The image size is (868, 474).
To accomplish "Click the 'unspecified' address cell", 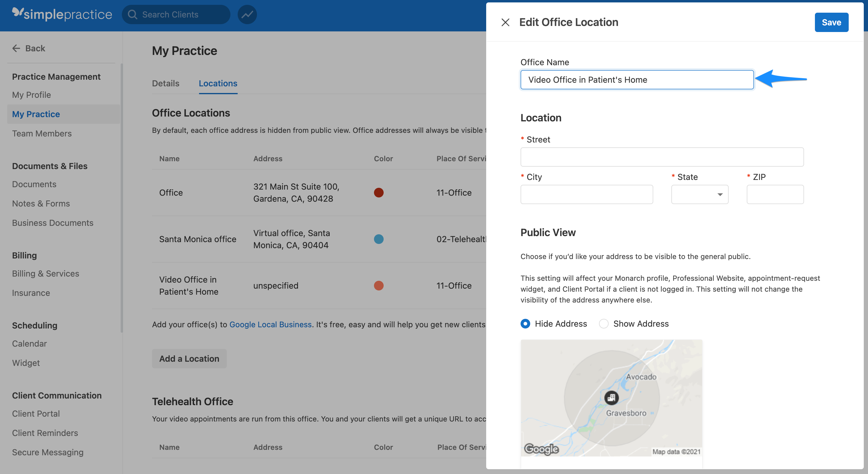I will pyautogui.click(x=276, y=286).
